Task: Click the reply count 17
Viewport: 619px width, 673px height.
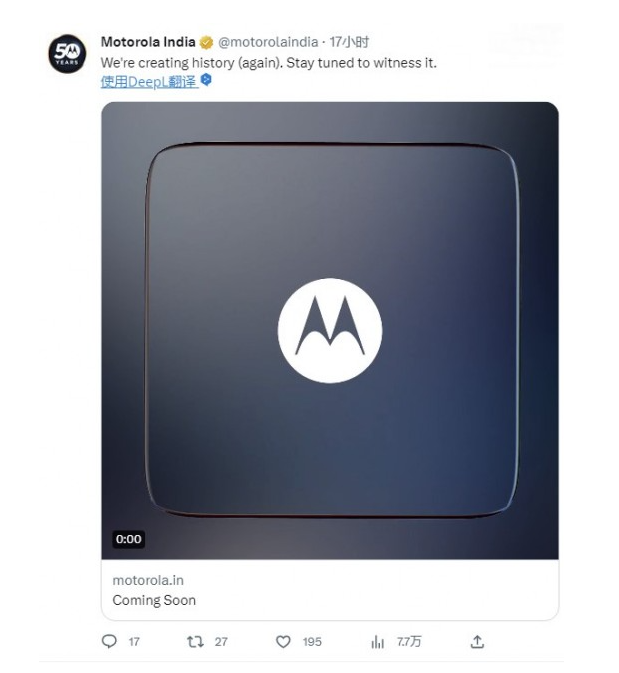Action: tap(134, 641)
